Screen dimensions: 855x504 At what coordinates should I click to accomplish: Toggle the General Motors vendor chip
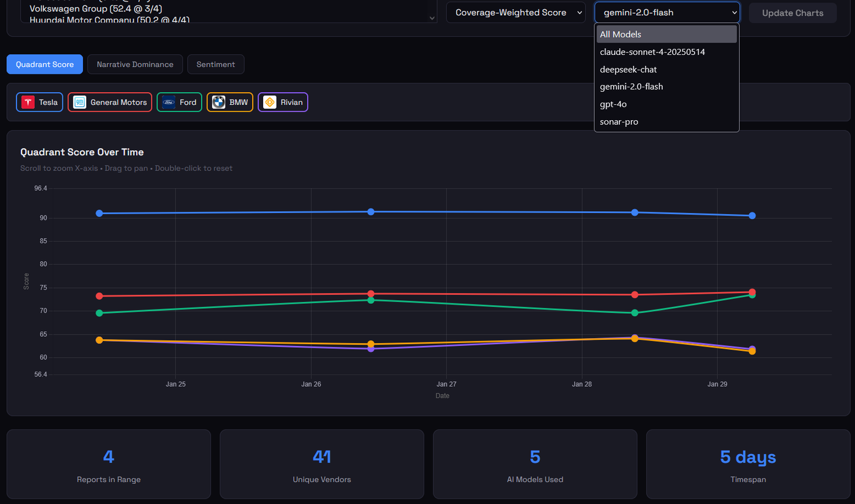[x=110, y=103]
